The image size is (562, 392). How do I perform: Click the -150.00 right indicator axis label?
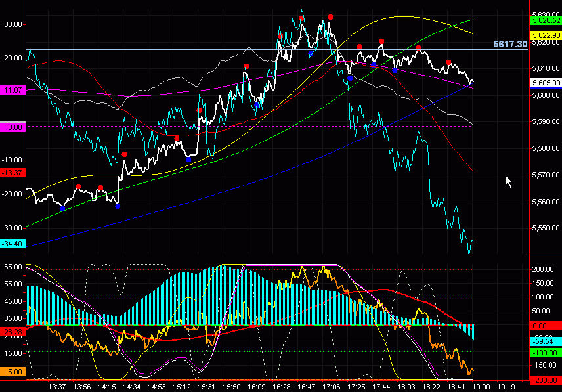tap(544, 365)
